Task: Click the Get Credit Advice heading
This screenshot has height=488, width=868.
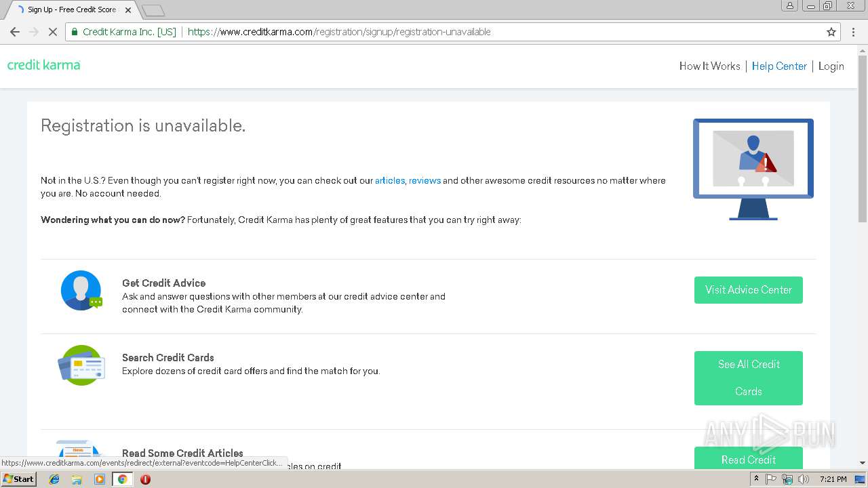Action: point(163,283)
